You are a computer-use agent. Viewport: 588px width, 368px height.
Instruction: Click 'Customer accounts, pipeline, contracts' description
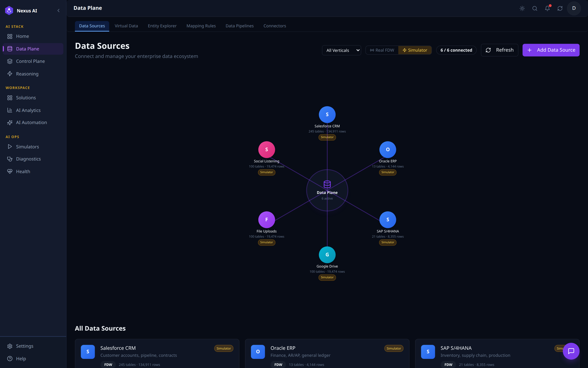click(139, 355)
